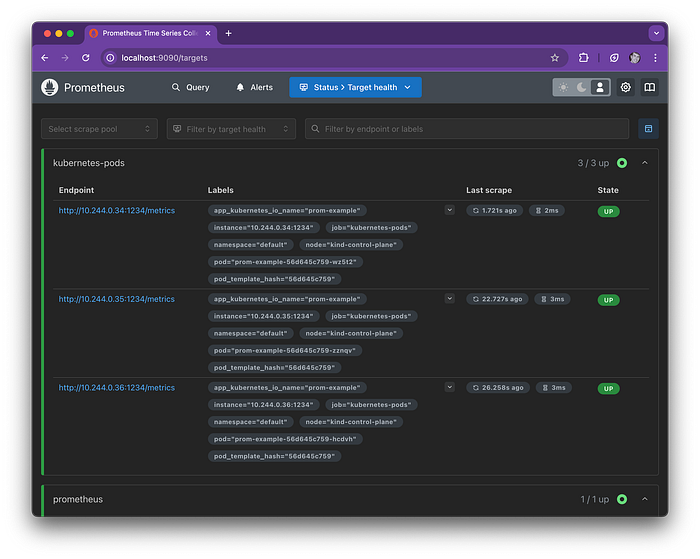700x559 pixels.
Task: Expand labels for 10.244.0.35 target
Action: pos(450,299)
